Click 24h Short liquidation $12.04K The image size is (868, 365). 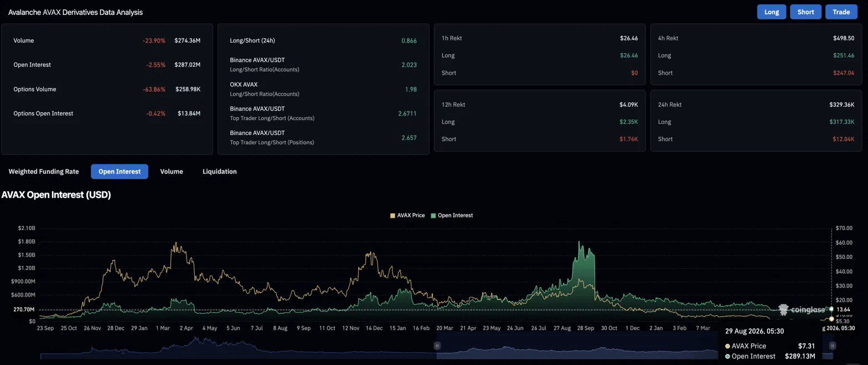point(844,139)
